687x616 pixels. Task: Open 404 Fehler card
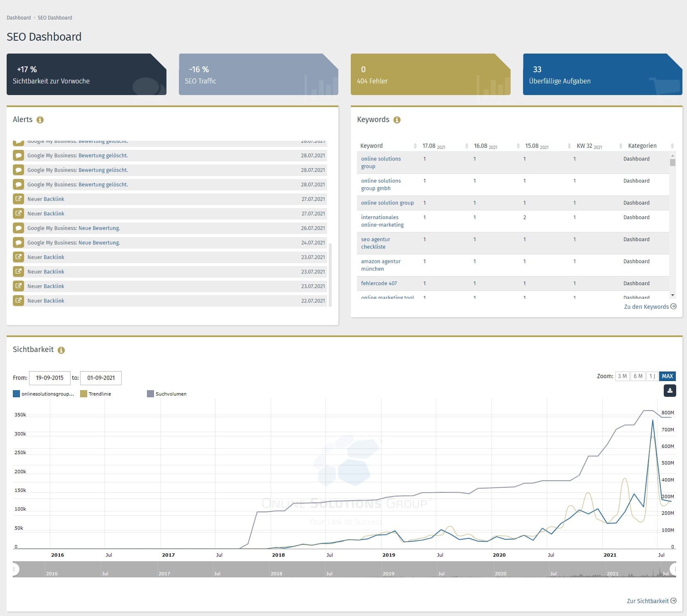[x=430, y=74]
